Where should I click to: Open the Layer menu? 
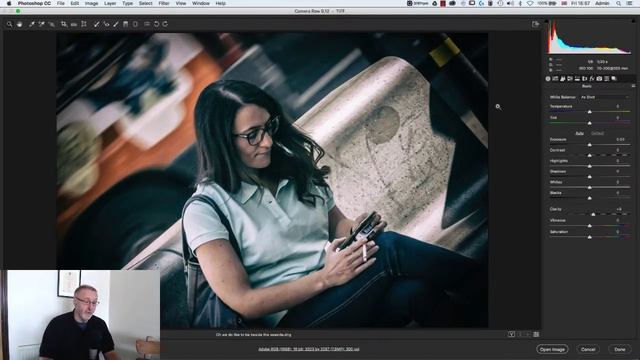110,3
